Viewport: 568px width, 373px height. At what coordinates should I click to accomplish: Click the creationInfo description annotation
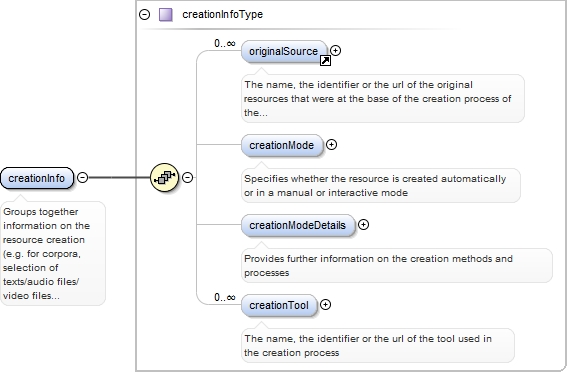pyautogui.click(x=53, y=253)
